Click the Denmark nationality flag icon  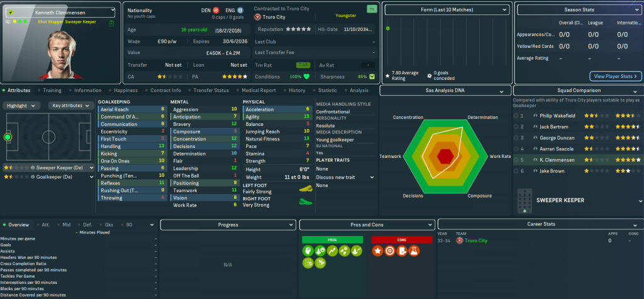tap(216, 11)
